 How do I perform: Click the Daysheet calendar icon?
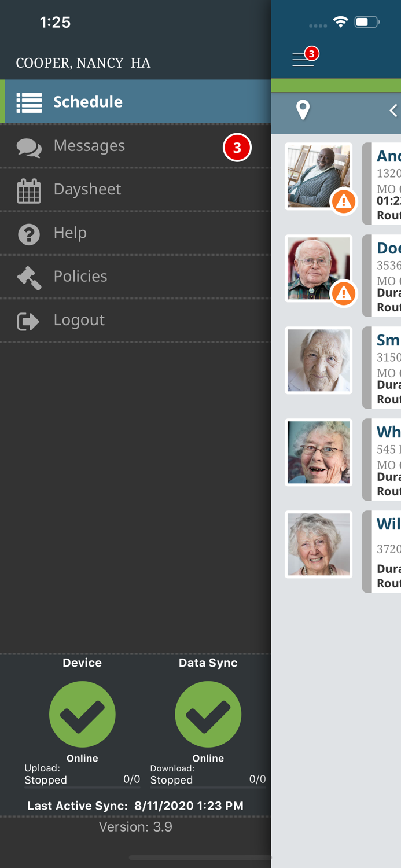tap(29, 191)
